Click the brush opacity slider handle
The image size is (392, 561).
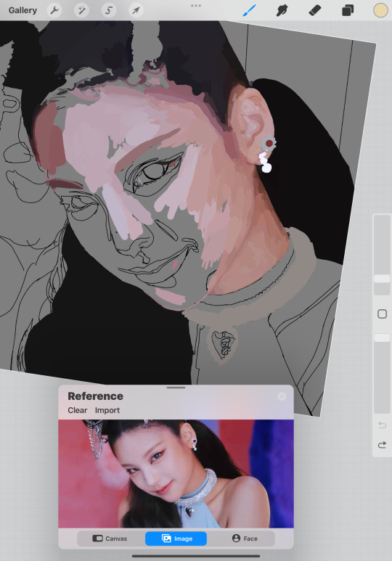(x=382, y=337)
